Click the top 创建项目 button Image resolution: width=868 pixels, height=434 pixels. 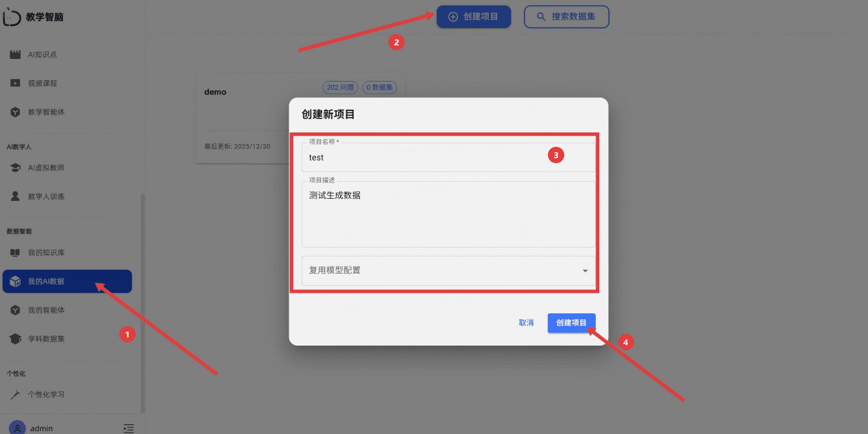pos(474,16)
